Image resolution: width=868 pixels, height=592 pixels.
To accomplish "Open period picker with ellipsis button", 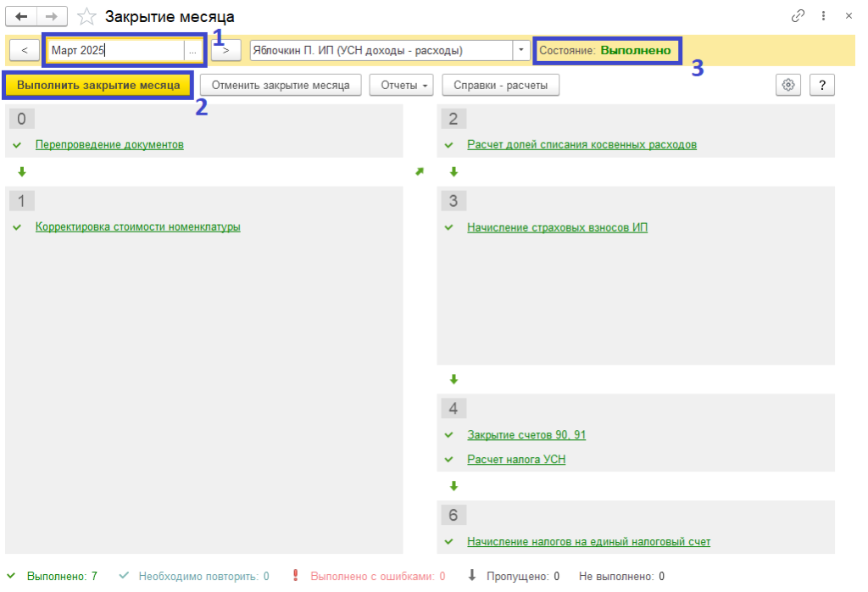I will [x=193, y=50].
